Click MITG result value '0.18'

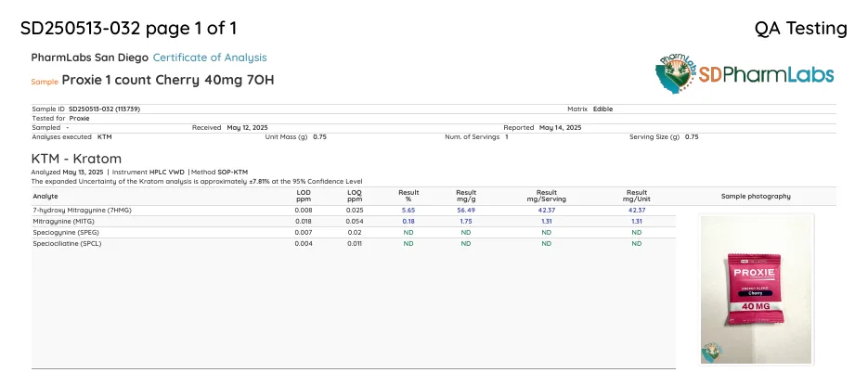tap(408, 222)
